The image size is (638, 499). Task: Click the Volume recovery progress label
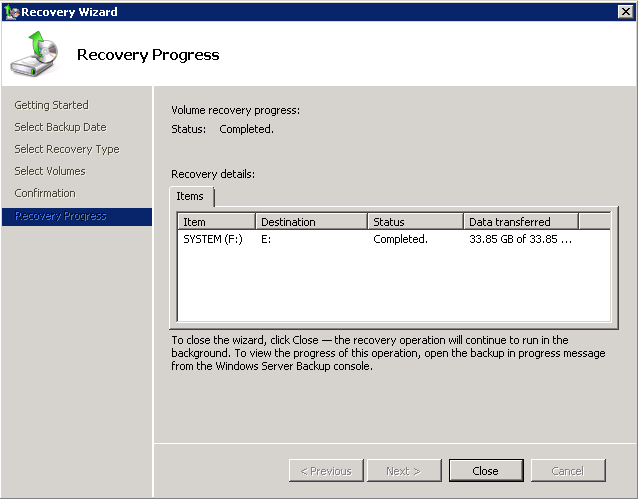click(236, 110)
